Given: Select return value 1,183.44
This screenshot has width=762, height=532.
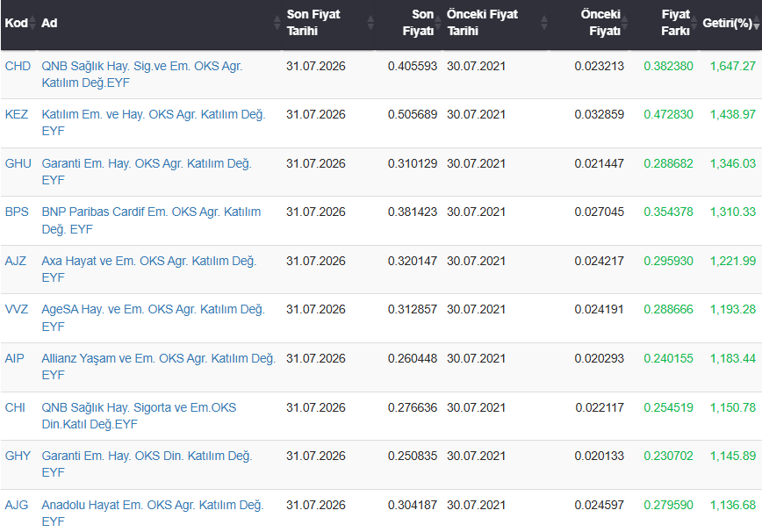Looking at the screenshot, I should pyautogui.click(x=733, y=358).
